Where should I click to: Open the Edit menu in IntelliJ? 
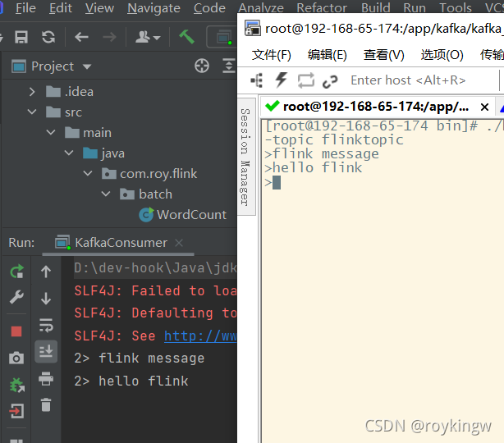(x=61, y=7)
